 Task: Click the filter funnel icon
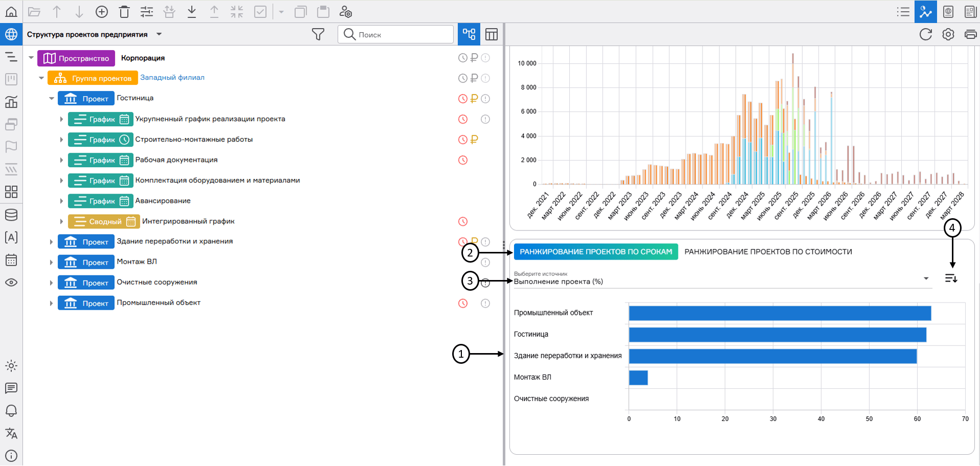pos(318,34)
